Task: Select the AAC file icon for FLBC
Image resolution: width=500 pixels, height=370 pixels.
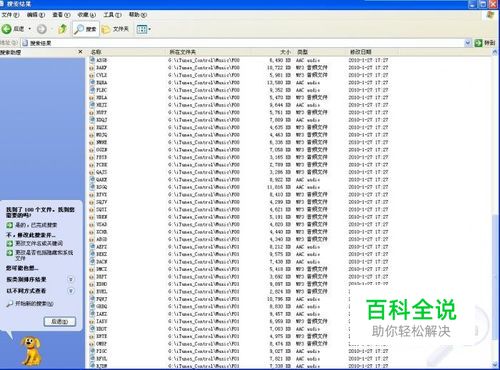Action: pos(92,90)
